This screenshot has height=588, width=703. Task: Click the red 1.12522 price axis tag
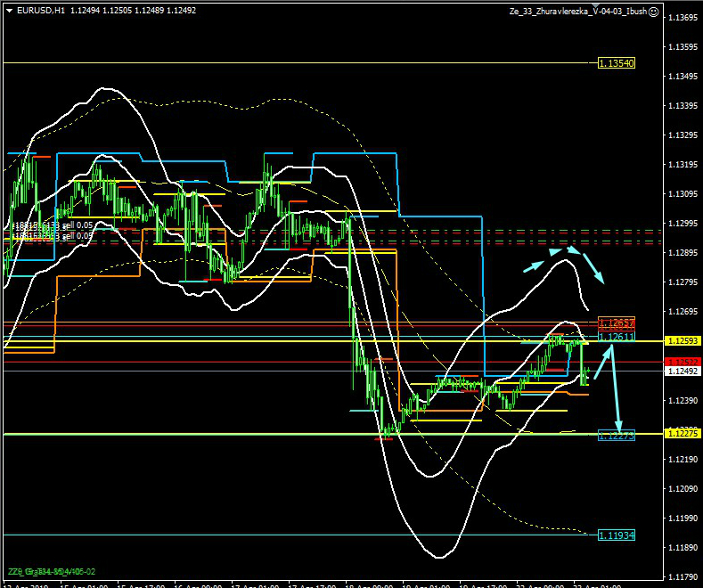point(683,361)
